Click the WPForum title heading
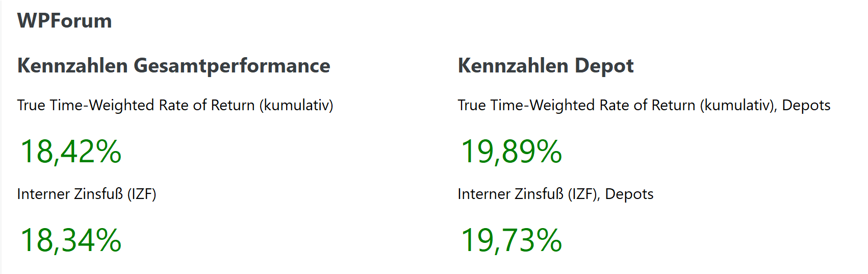Image resolution: width=868 pixels, height=274 pixels. 64,21
